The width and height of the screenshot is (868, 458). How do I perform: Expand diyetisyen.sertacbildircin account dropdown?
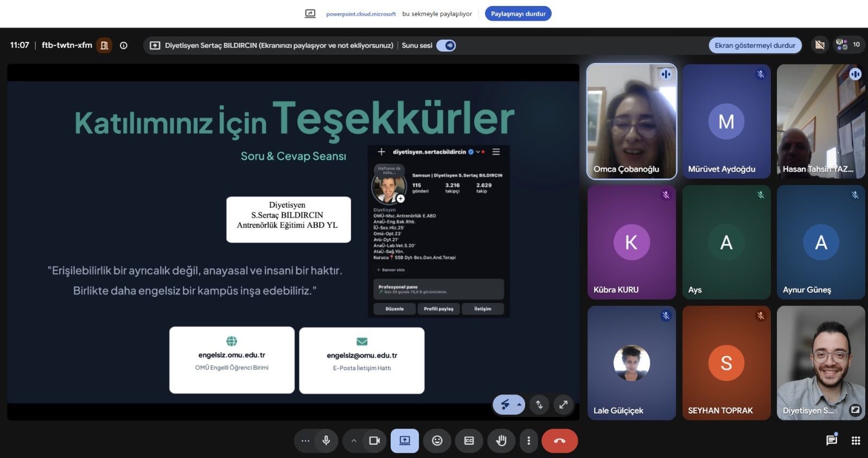(478, 152)
